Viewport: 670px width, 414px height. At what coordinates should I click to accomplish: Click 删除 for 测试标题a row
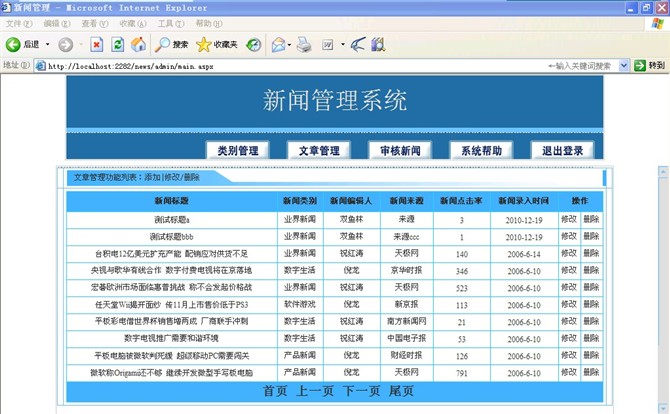click(591, 219)
